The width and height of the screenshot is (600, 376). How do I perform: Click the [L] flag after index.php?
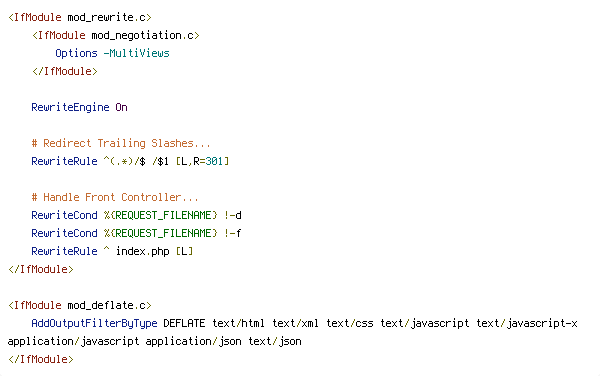[184, 251]
